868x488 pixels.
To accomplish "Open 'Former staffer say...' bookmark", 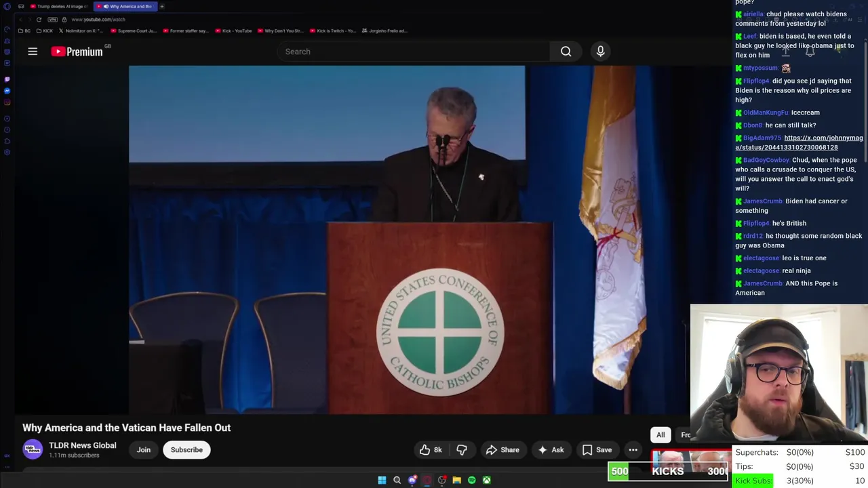I will (x=185, y=31).
